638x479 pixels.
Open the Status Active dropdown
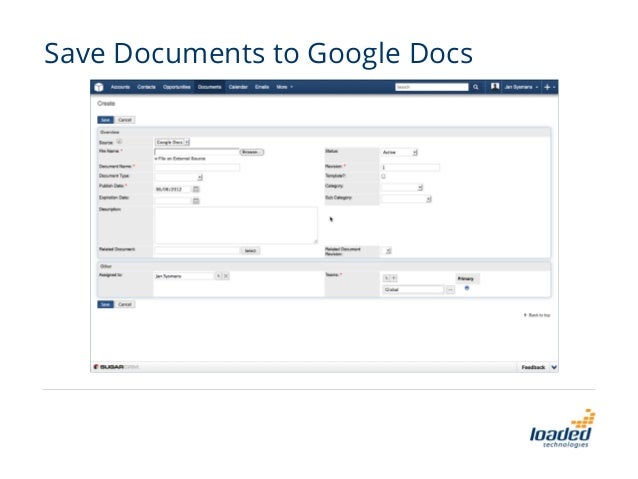(x=399, y=152)
